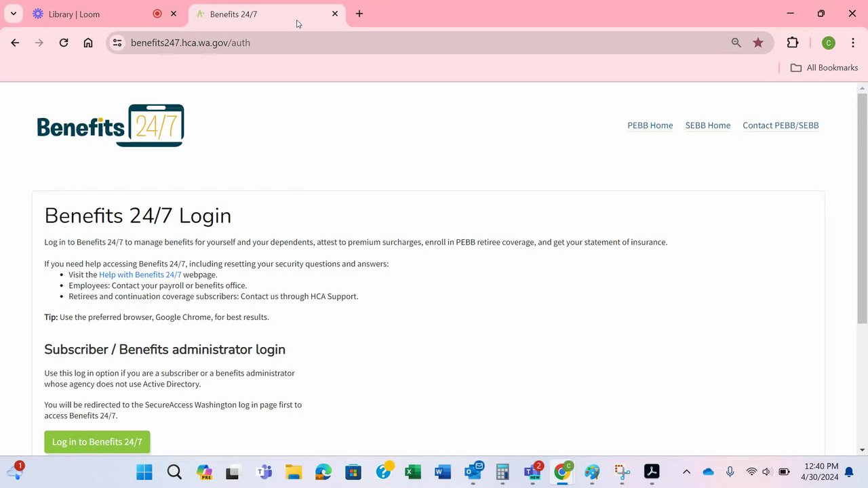Click the microphone tray icon
868x488 pixels.
click(730, 472)
